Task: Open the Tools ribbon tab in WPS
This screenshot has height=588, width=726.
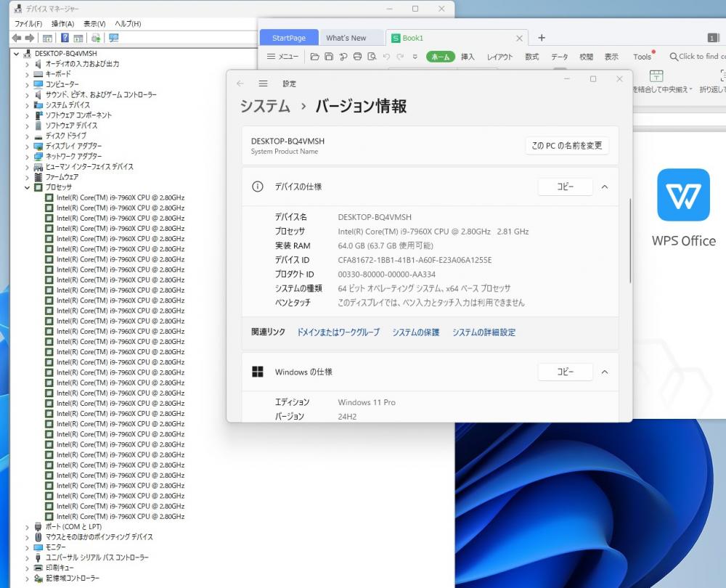Action: 643,57
